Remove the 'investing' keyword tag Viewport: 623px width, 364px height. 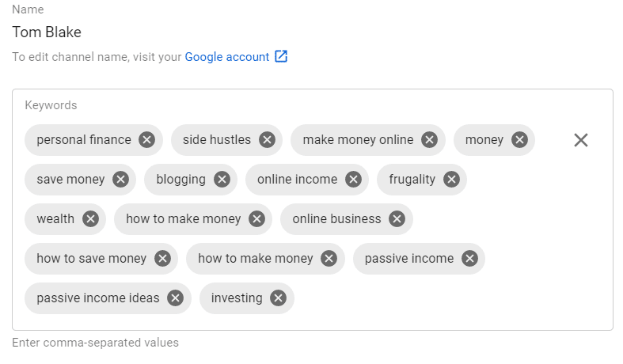coord(278,298)
